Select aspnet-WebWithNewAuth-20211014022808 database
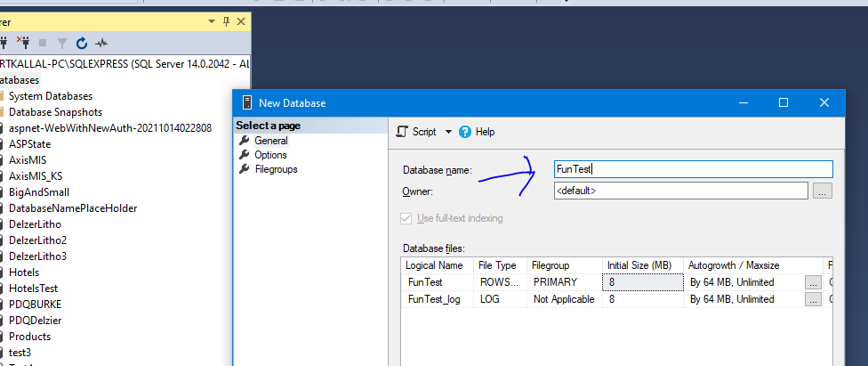The height and width of the screenshot is (366, 868). coord(110,128)
